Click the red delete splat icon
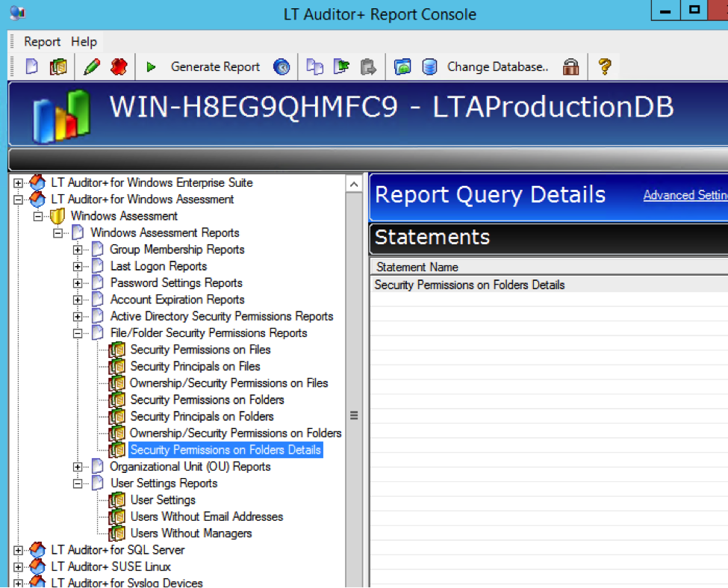Screen dimensions: 728x588 click(119, 67)
